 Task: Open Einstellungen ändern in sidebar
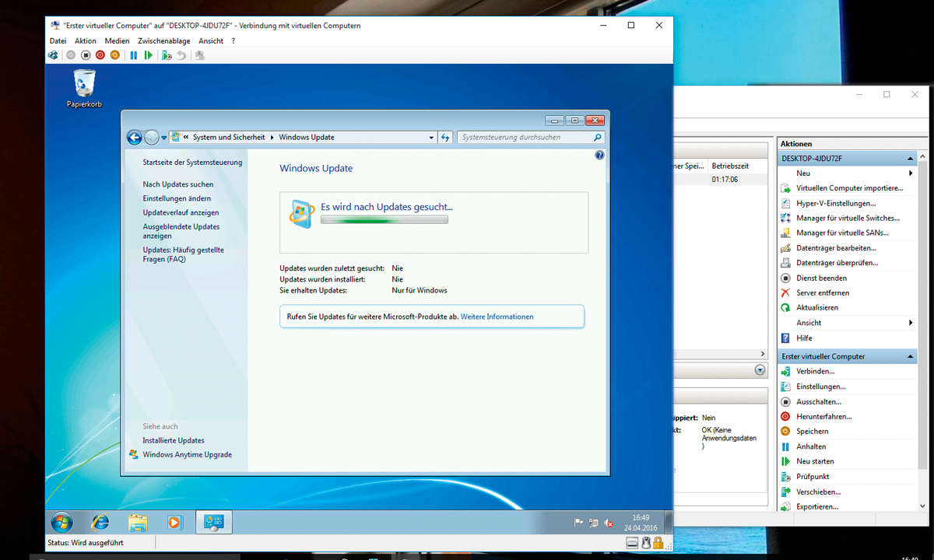click(x=177, y=198)
